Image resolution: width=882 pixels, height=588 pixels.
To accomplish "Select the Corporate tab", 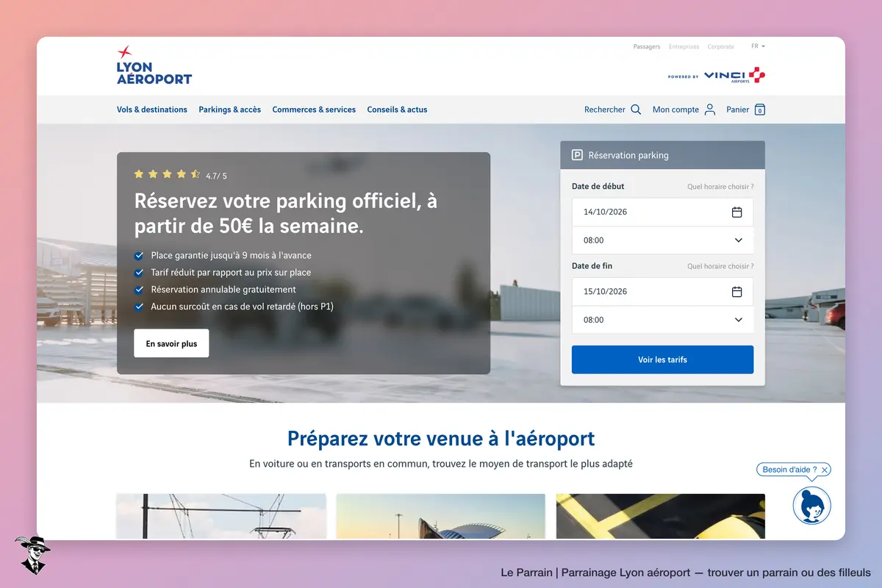I will click(721, 47).
